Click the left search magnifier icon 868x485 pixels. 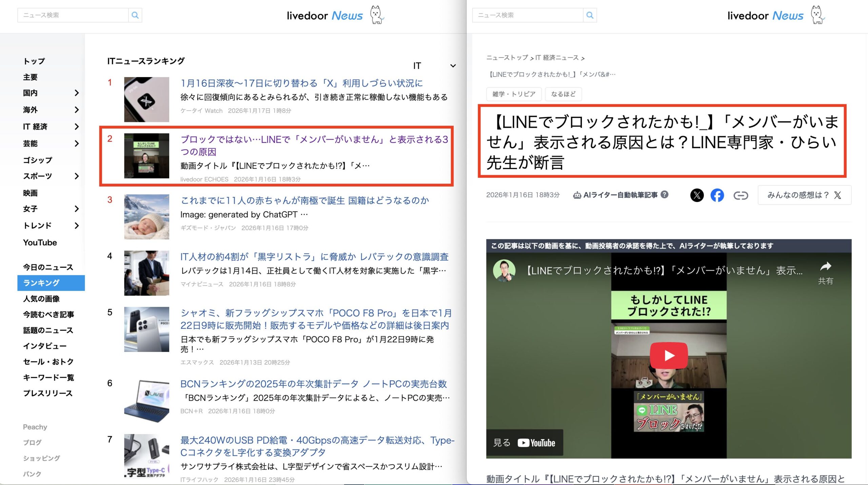click(135, 15)
